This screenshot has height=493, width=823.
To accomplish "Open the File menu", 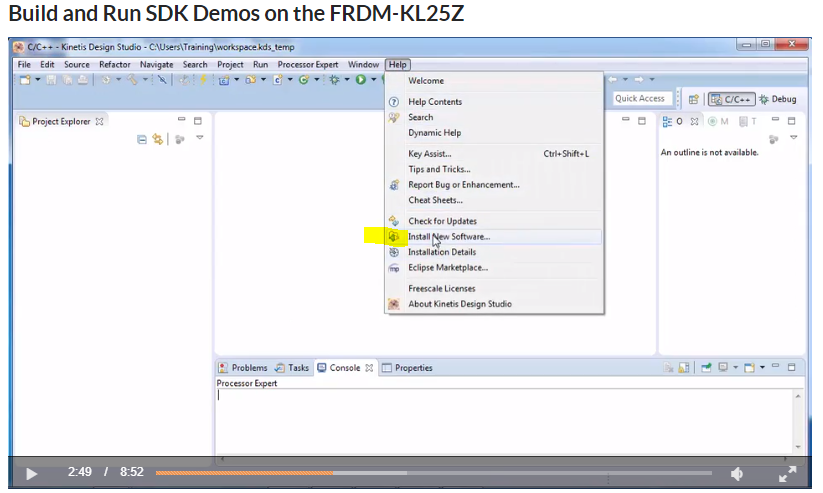I will point(24,65).
